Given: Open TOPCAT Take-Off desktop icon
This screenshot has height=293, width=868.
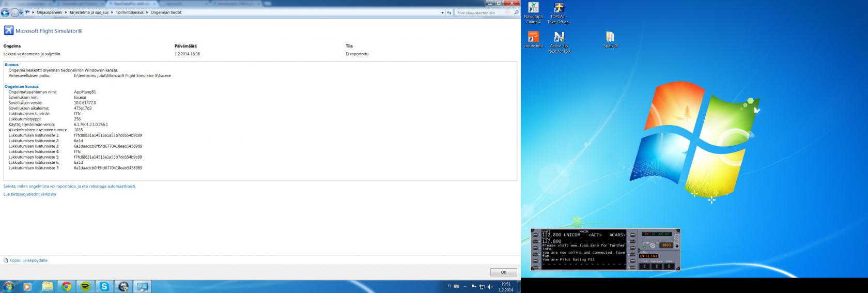Looking at the screenshot, I should click(x=559, y=13).
